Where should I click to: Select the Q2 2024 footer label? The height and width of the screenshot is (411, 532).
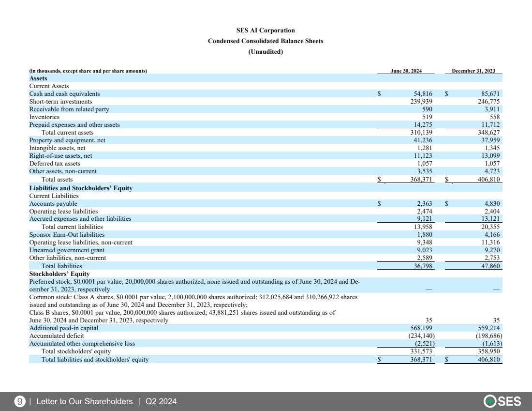tap(161, 401)
